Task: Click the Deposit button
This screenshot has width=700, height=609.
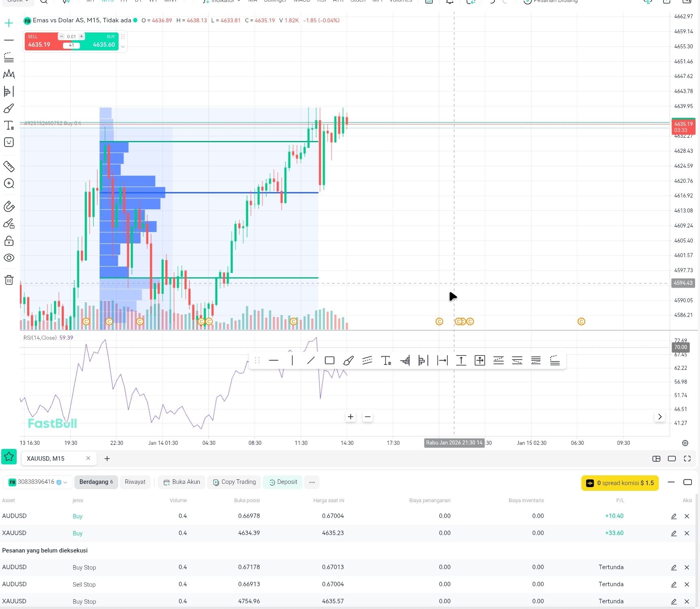Action: point(283,482)
